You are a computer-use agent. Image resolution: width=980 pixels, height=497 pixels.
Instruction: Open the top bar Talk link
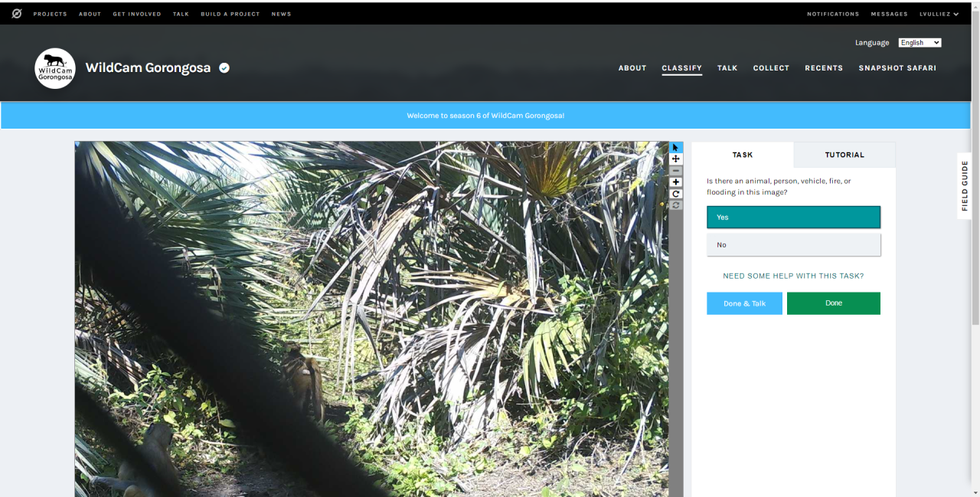tap(181, 14)
